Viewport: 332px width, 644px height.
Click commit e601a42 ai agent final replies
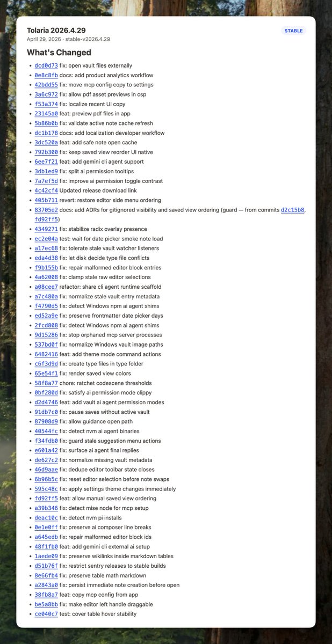pyautogui.click(x=46, y=451)
